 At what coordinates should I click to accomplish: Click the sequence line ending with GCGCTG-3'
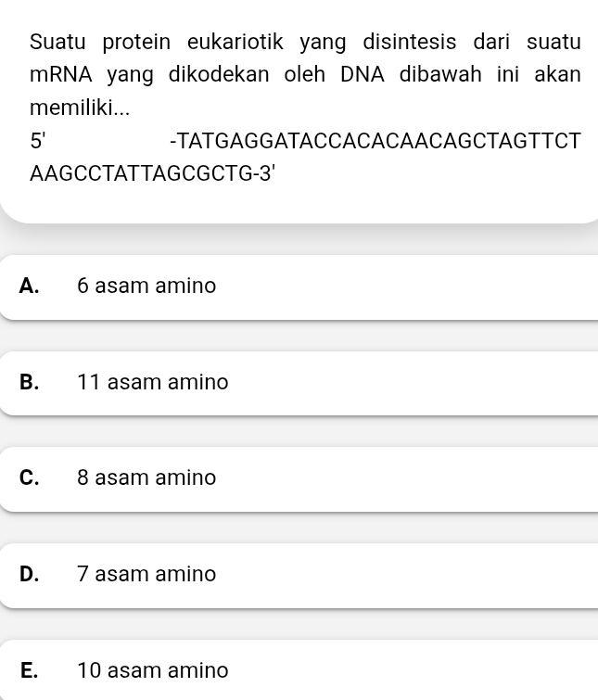pos(153,174)
